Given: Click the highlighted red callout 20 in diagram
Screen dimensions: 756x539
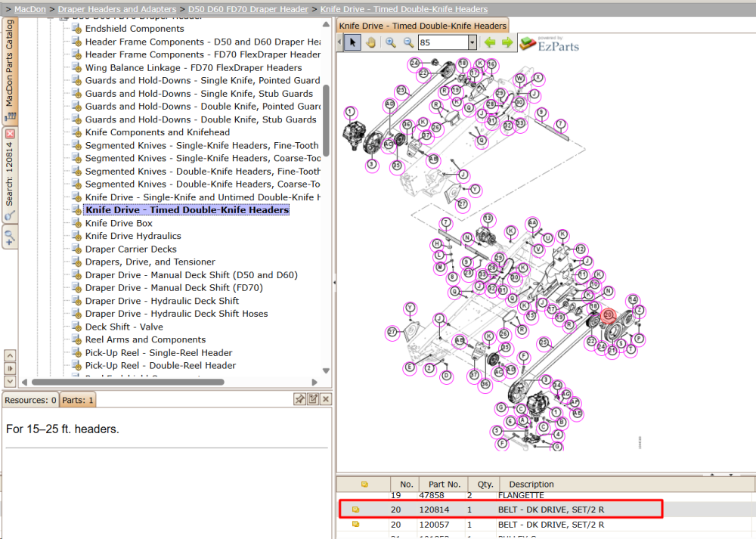Looking at the screenshot, I should (x=608, y=315).
